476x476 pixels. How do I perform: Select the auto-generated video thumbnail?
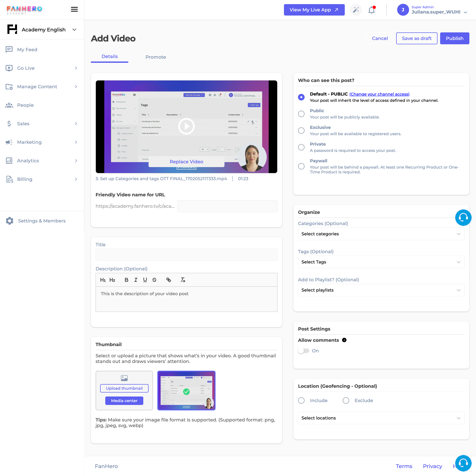186,391
